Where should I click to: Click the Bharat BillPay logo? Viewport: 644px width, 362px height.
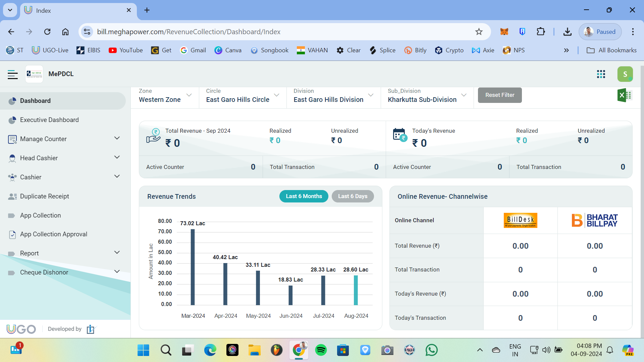point(595,220)
